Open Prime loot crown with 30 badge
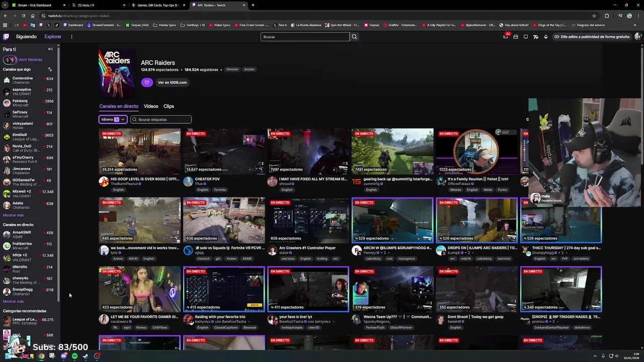The image size is (644, 362). pos(506,37)
